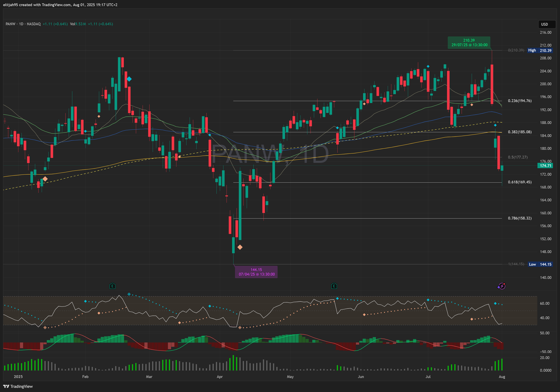Click the May label on the time axis
The width and height of the screenshot is (560, 392).
click(x=290, y=377)
